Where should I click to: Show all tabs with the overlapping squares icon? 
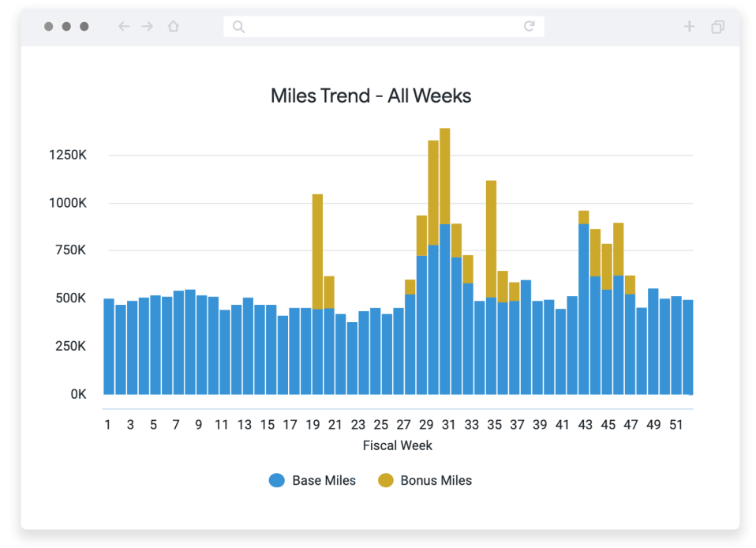718,27
